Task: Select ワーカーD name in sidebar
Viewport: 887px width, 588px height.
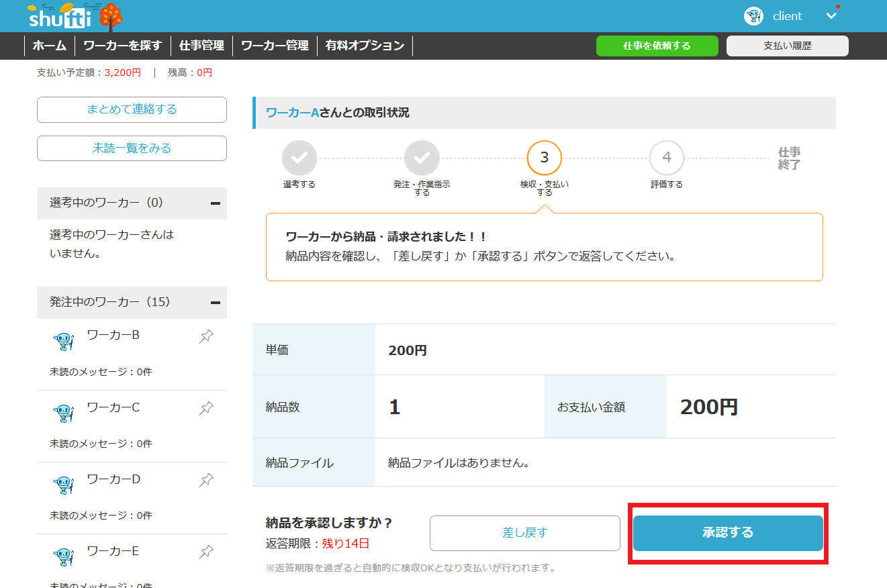Action: (113, 479)
